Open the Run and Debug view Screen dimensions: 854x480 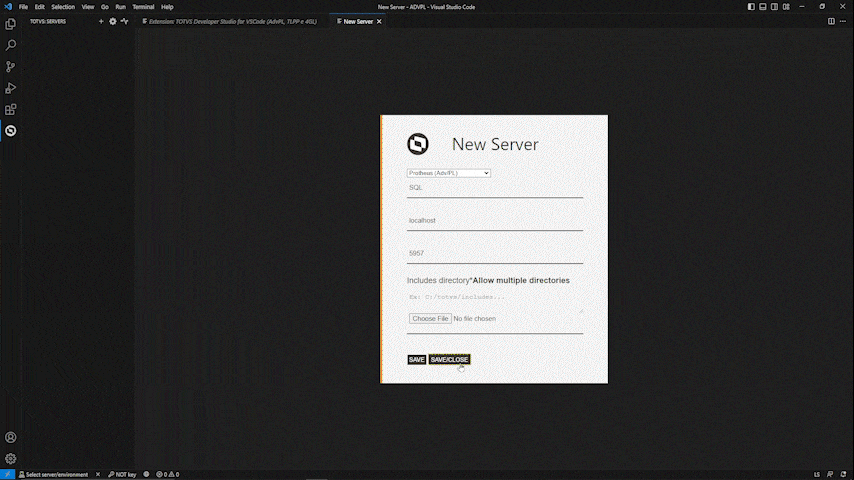[10, 88]
